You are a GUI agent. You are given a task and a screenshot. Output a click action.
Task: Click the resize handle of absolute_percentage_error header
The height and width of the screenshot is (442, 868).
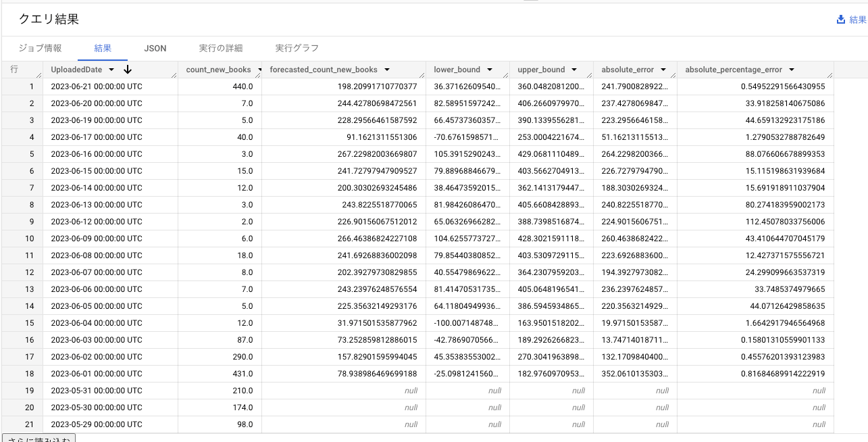(x=829, y=75)
